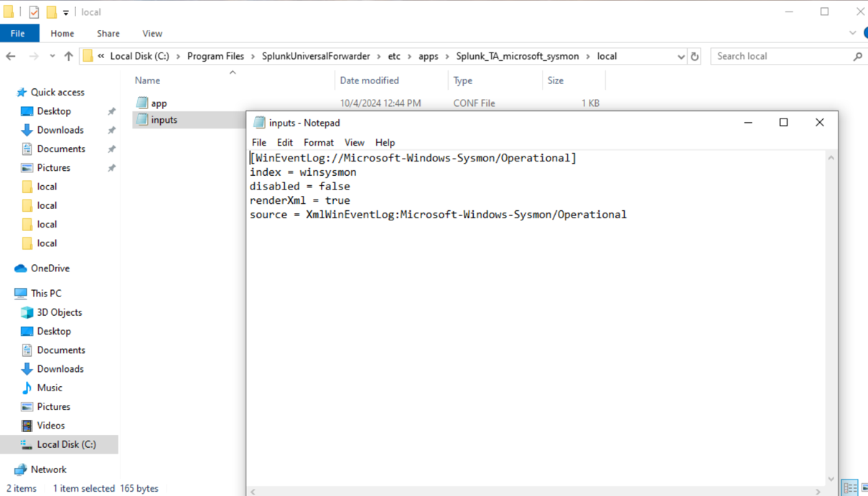The width and height of the screenshot is (868, 496).
Task: Sort files by clicking the Name column header
Action: (x=146, y=80)
